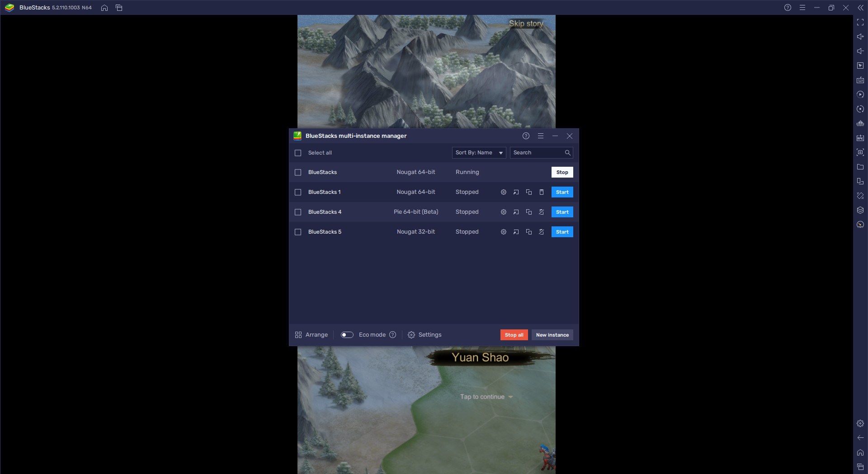This screenshot has width=868, height=474.
Task: Open game controls keyboard icon in sidebar
Action: [x=860, y=80]
